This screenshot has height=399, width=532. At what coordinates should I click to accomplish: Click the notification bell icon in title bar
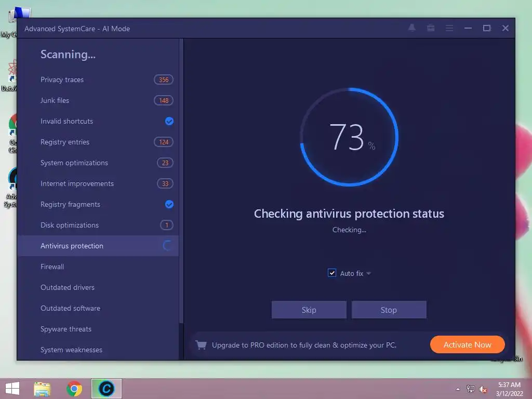(x=412, y=28)
